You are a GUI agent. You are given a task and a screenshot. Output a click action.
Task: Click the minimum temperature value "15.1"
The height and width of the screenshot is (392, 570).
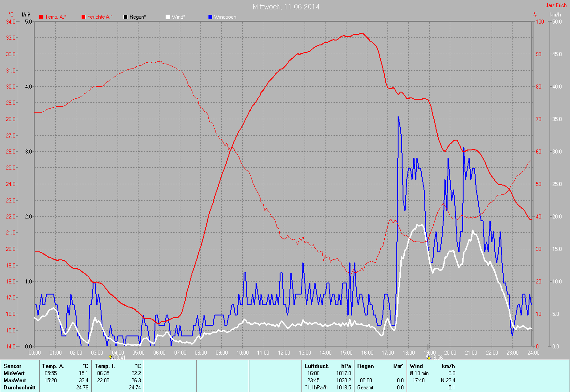(x=84, y=373)
